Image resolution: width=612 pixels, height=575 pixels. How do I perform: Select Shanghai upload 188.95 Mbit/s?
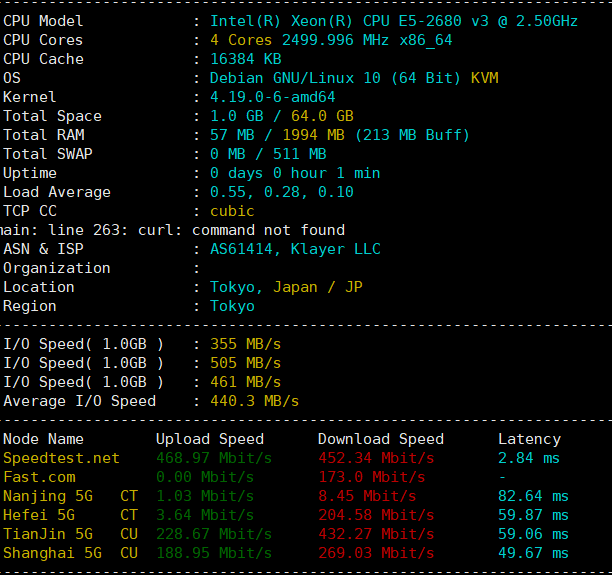point(214,553)
